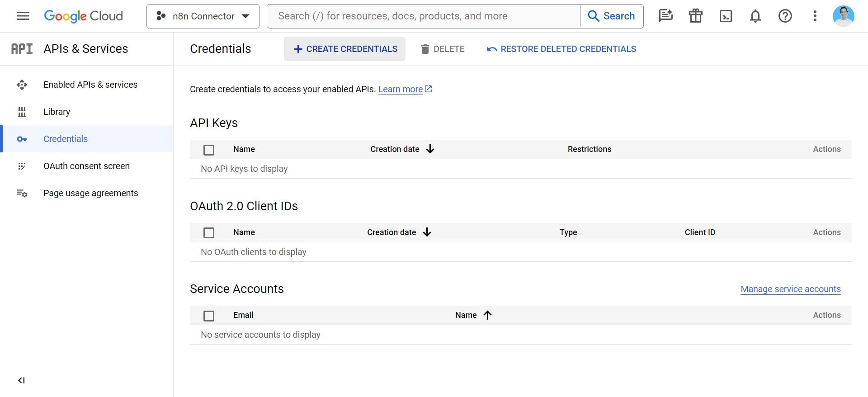The width and height of the screenshot is (868, 397).
Task: Click the Credentials page title
Action: tap(220, 49)
